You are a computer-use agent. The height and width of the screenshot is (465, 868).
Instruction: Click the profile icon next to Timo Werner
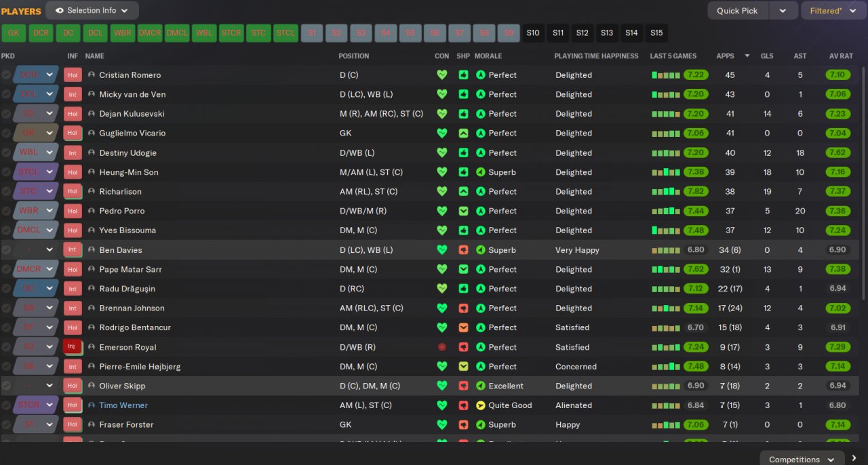[92, 405]
